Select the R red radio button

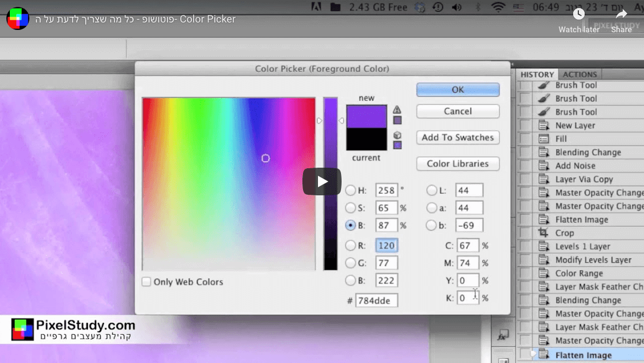point(350,245)
